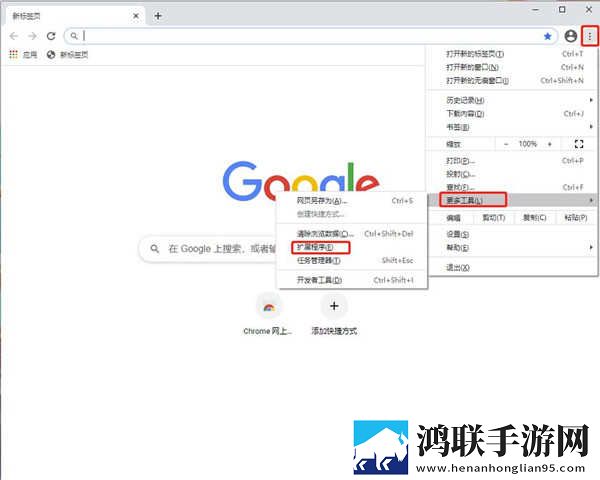
Task: Expand the 历史记录(H) submenu
Action: click(512, 100)
